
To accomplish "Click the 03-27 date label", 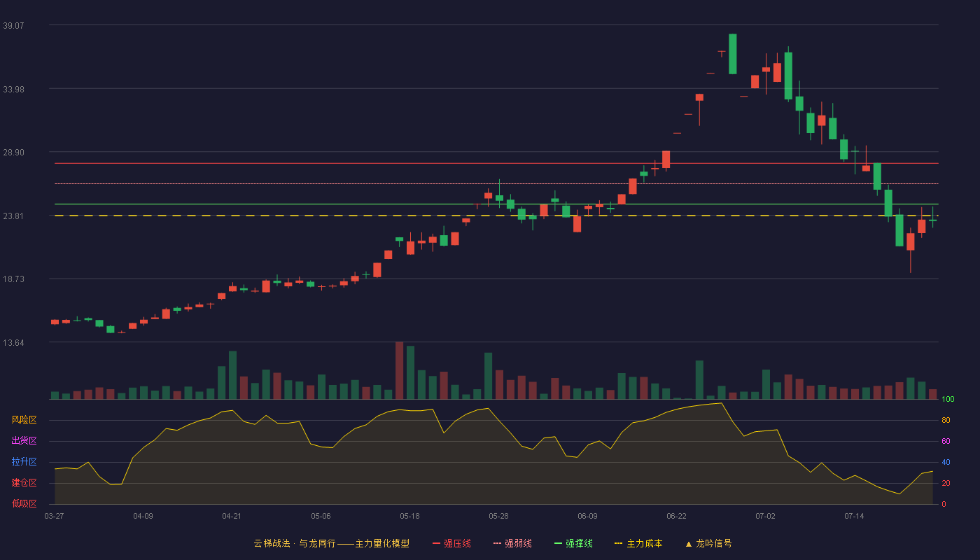I will point(54,516).
